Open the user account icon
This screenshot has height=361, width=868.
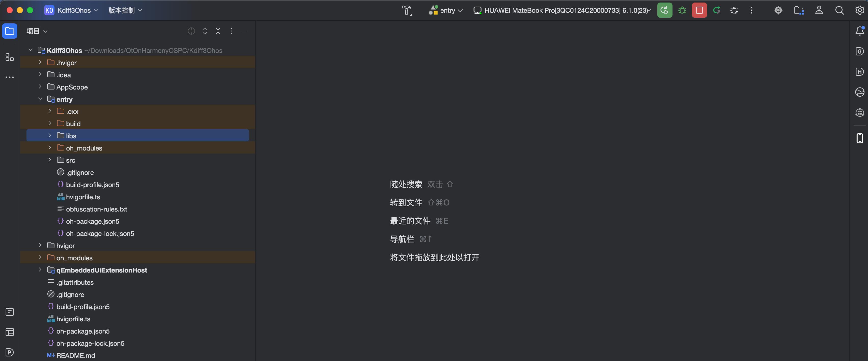tap(819, 10)
